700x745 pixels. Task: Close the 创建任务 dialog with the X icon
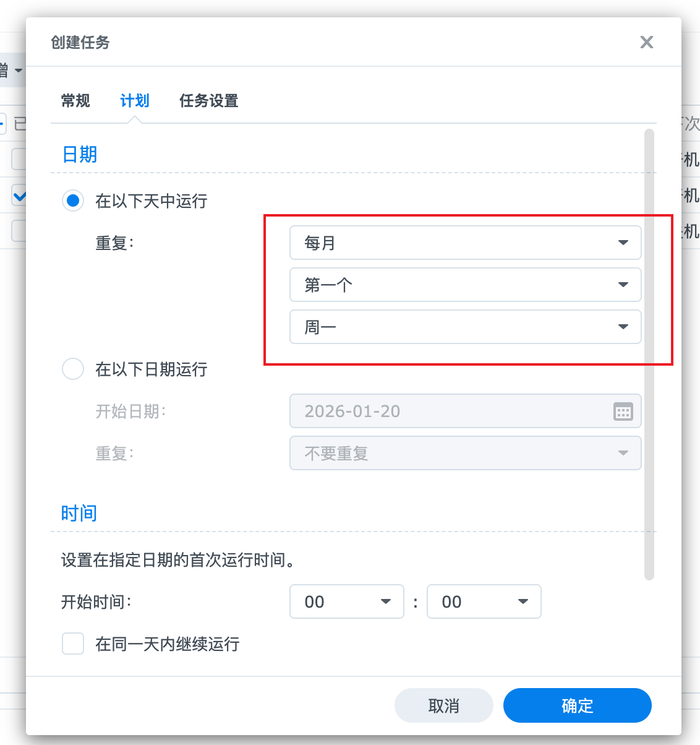[x=646, y=42]
